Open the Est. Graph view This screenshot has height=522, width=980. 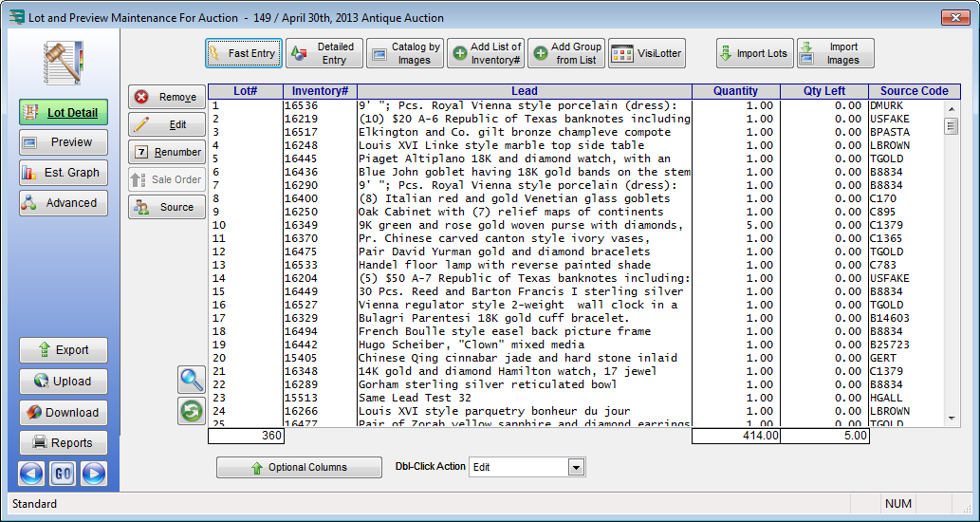[64, 173]
